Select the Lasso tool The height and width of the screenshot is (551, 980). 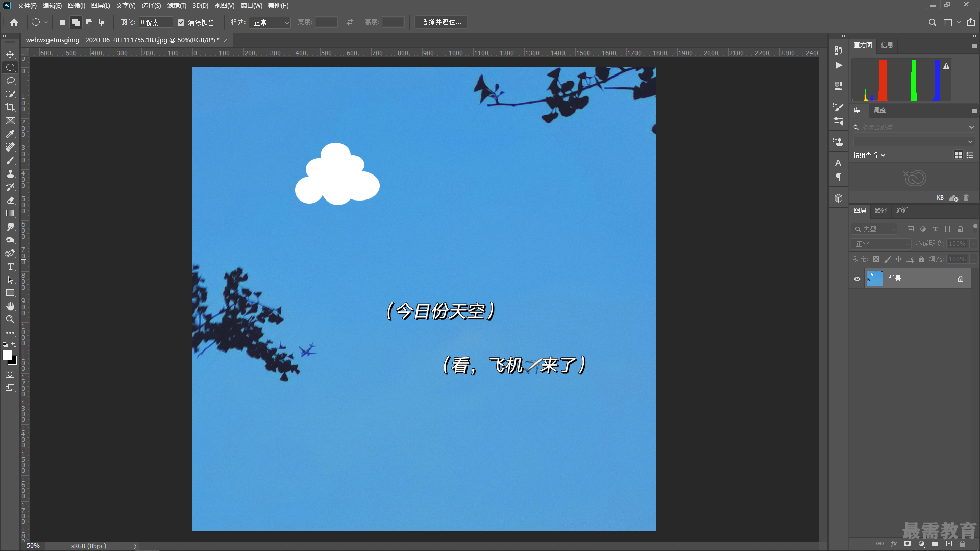10,81
